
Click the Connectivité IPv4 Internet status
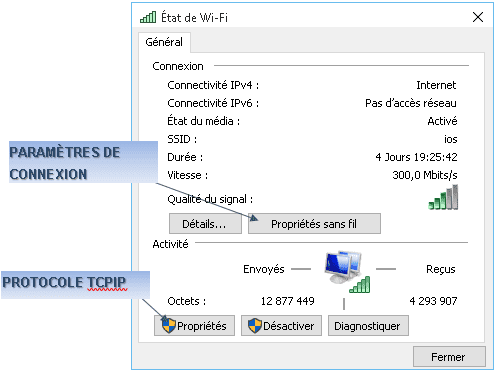436,85
